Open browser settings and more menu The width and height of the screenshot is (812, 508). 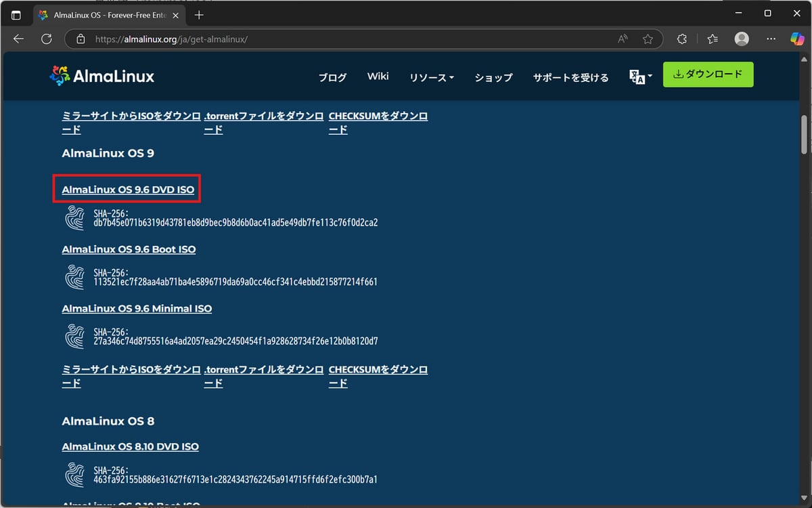[x=770, y=39]
